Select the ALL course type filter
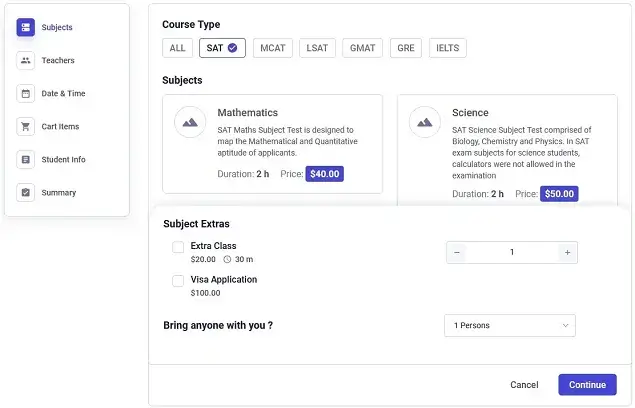The height and width of the screenshot is (408, 635). pyautogui.click(x=177, y=48)
